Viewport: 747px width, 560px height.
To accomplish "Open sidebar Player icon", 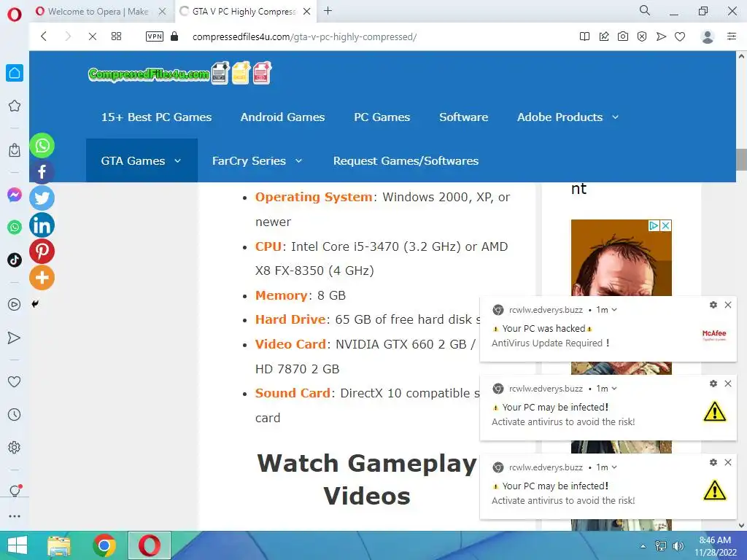I will [x=15, y=305].
